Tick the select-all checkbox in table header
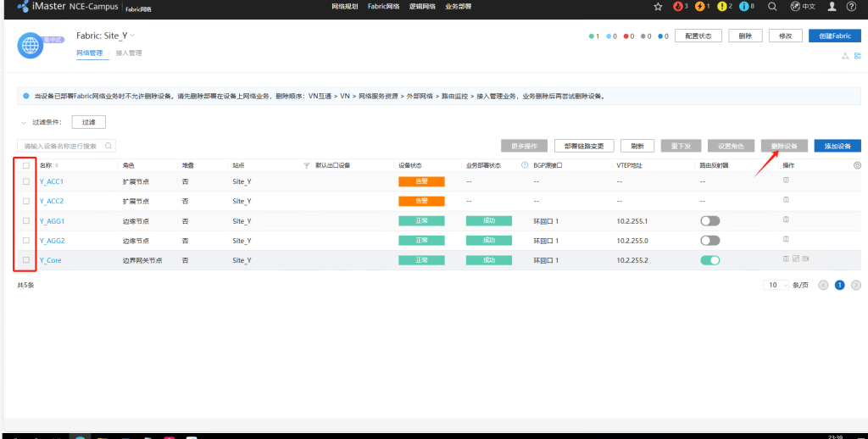Screen dimensions: 868x439 26,165
